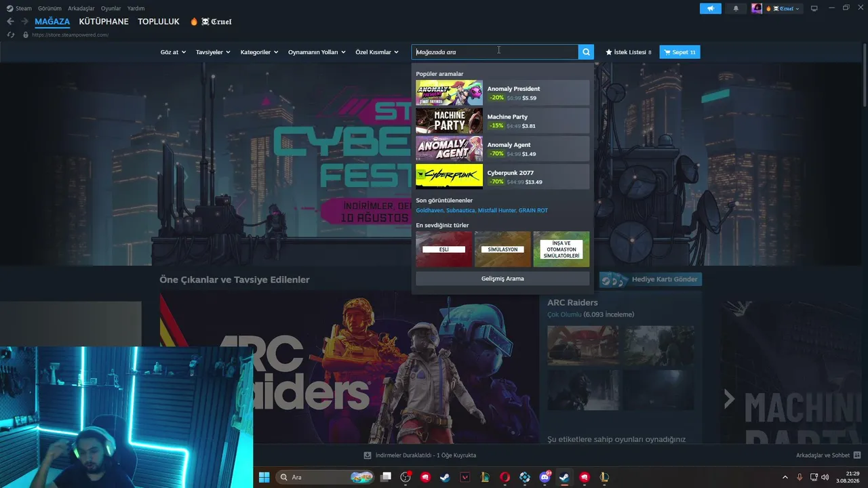868x488 pixels.
Task: Switch to the MAĞAZA tab
Action: click(52, 22)
